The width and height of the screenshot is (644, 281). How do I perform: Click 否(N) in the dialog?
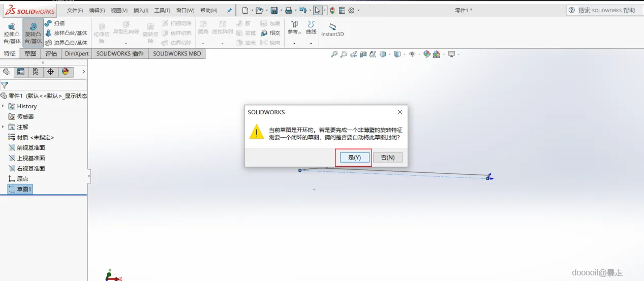pyautogui.click(x=387, y=158)
